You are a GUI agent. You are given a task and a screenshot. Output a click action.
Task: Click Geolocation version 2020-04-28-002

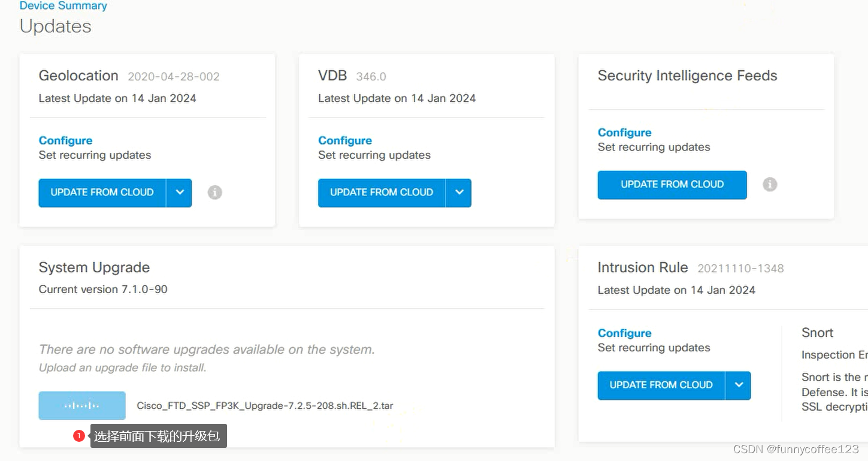click(174, 77)
